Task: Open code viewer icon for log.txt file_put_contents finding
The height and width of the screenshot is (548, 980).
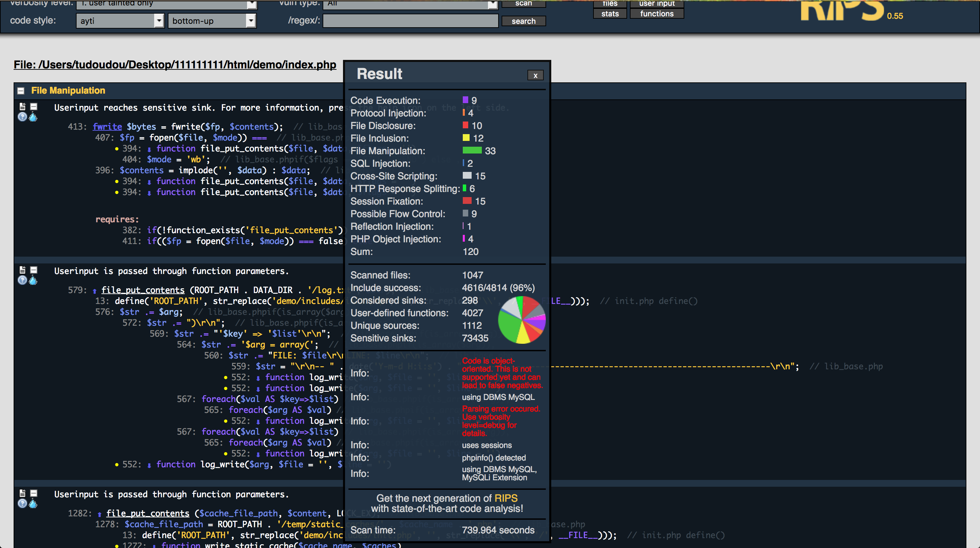Action: click(x=22, y=270)
